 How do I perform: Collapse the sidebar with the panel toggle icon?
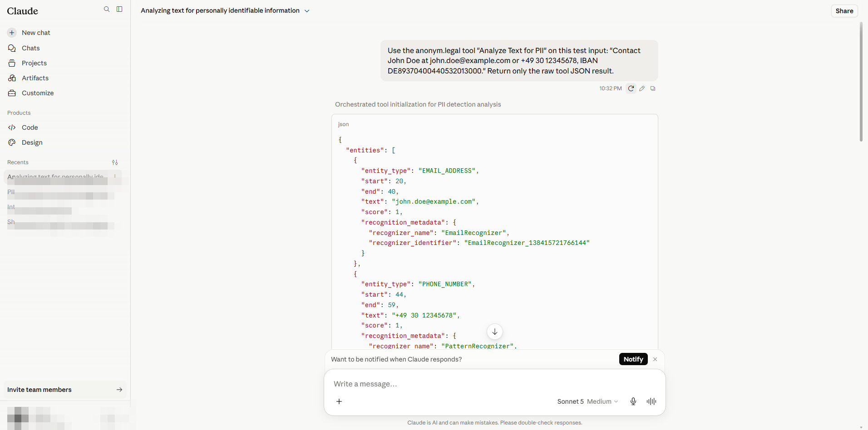[x=119, y=9]
